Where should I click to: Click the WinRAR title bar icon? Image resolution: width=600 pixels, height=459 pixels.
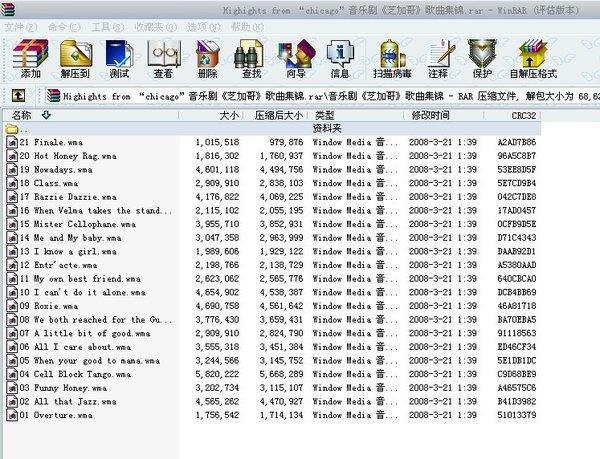(x=7, y=9)
